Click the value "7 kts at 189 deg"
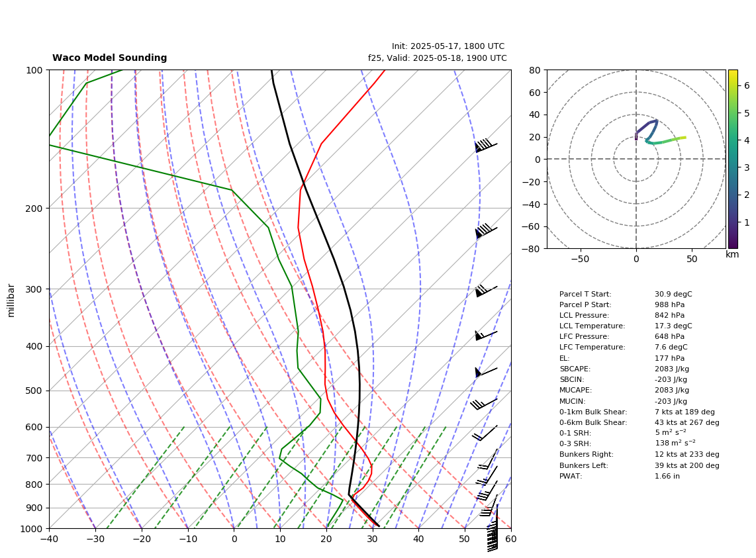This screenshot has height=558, width=756. pyautogui.click(x=685, y=412)
